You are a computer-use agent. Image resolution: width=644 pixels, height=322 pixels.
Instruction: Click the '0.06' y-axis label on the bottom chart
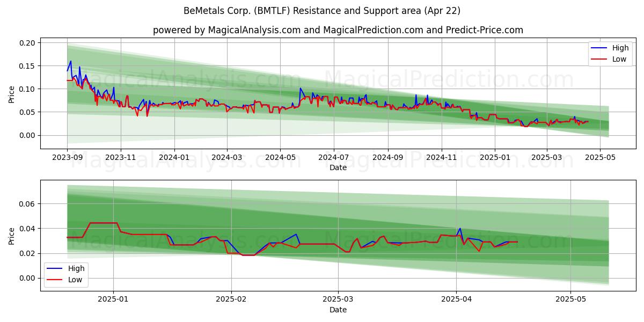27,204
